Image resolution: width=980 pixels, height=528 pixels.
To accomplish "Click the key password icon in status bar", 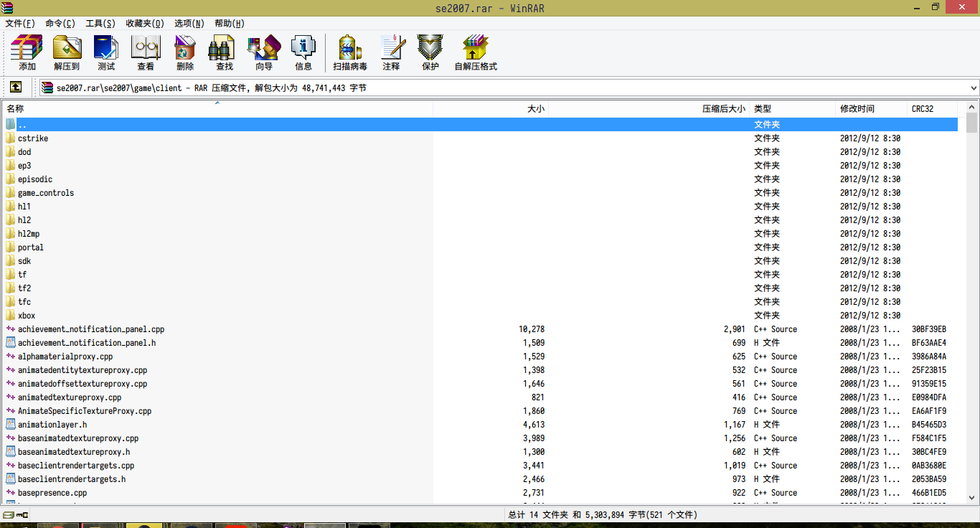I will coord(22,514).
